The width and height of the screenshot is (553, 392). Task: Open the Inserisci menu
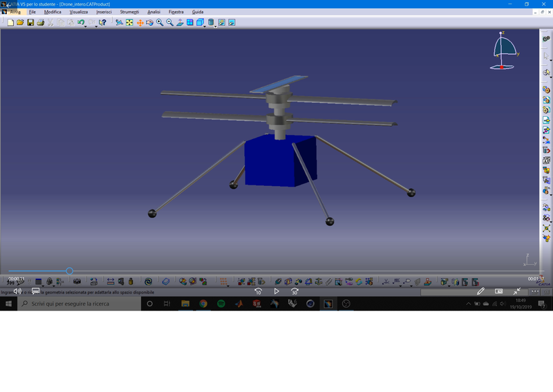coord(104,12)
